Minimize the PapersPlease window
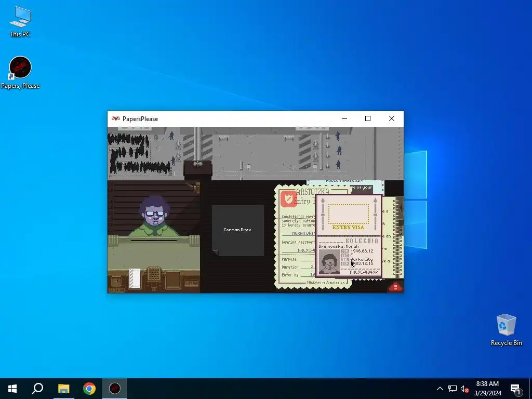 click(x=344, y=119)
